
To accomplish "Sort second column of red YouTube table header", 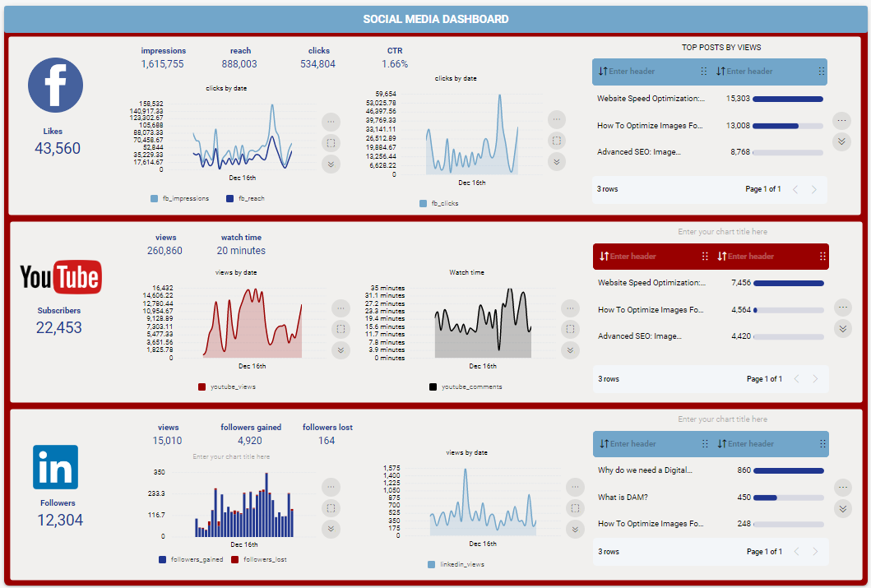I will [721, 256].
